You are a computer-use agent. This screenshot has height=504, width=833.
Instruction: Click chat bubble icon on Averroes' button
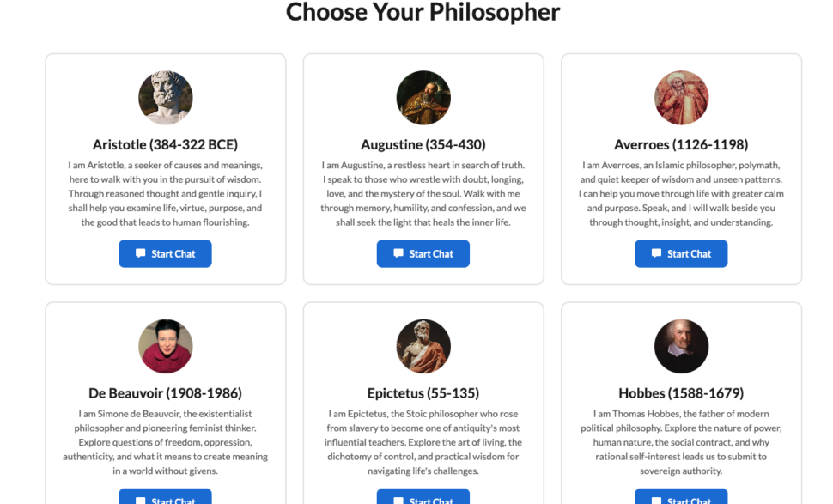[656, 253]
